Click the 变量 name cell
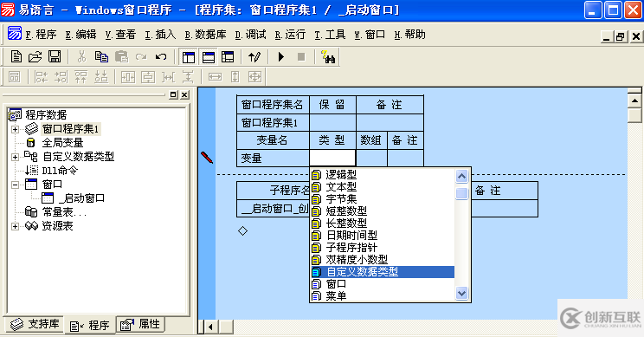 point(274,159)
